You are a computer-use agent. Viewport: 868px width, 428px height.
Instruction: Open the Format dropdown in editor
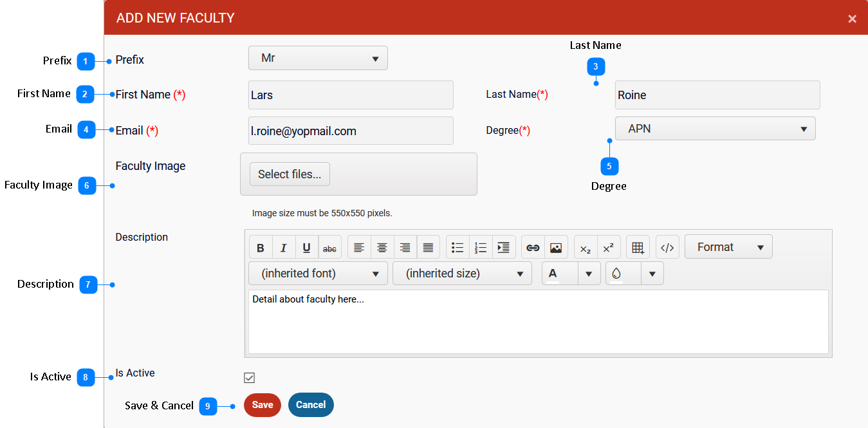point(728,247)
